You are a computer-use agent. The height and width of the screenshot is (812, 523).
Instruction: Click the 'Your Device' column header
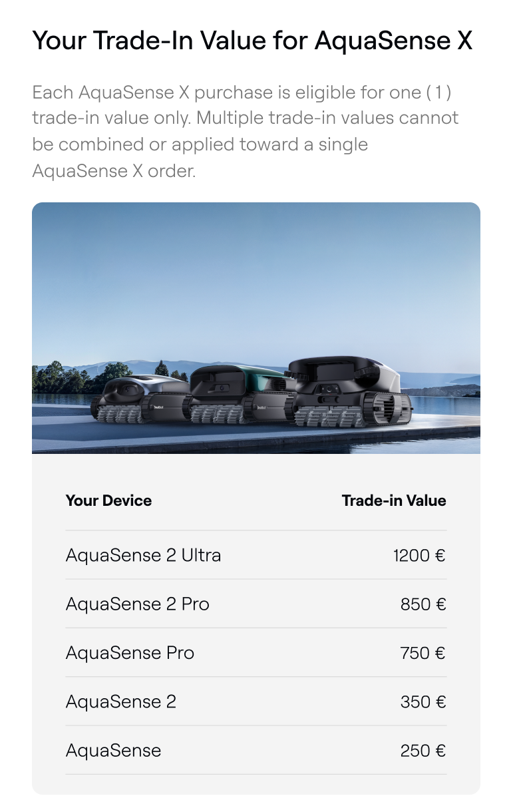108,501
